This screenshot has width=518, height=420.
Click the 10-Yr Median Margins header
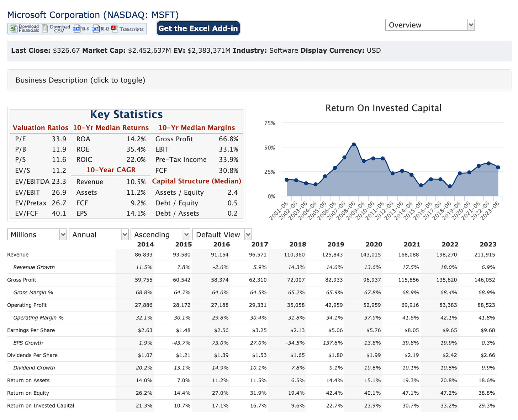point(197,128)
